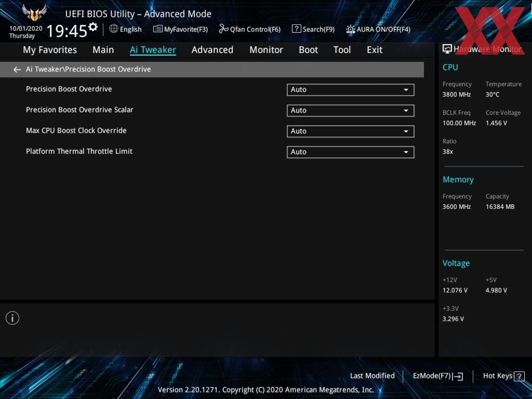Open Hot Keys question mark icon

(x=519, y=376)
